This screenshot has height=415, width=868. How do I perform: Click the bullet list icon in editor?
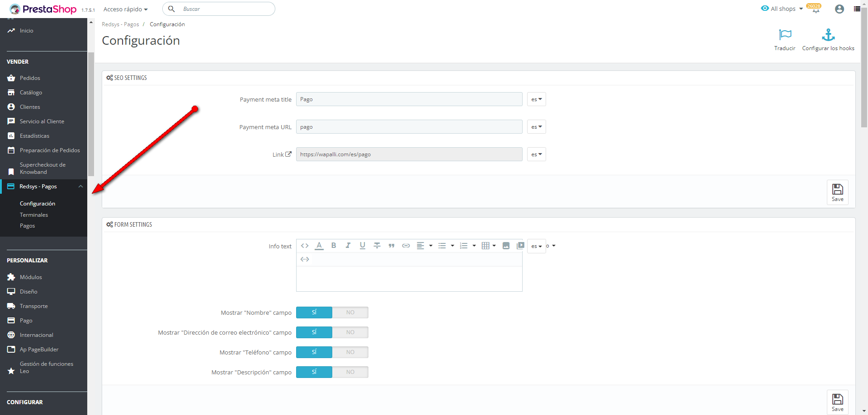tap(442, 246)
